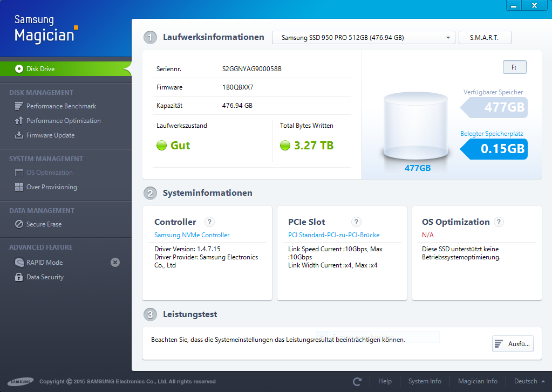Screen dimensions: 552x392
Task: Click firmware value 1B0QBXX7
Action: (237, 87)
